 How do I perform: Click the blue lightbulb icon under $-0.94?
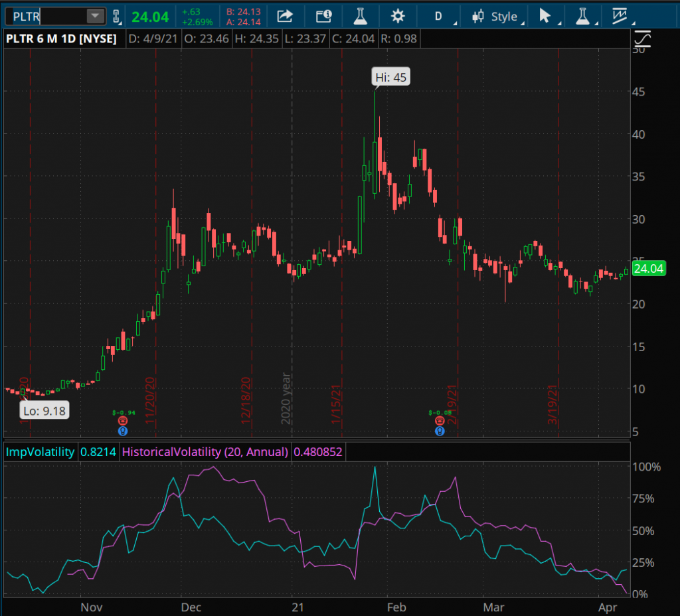[123, 431]
